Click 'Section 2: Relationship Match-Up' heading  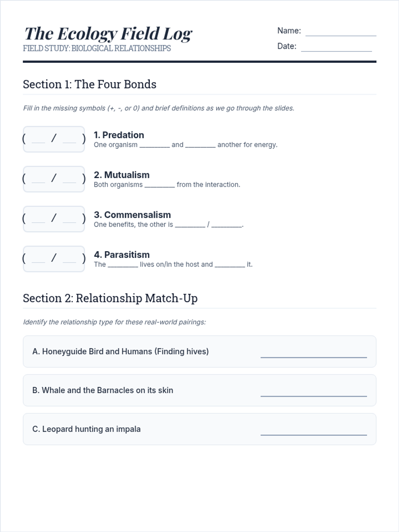110,298
